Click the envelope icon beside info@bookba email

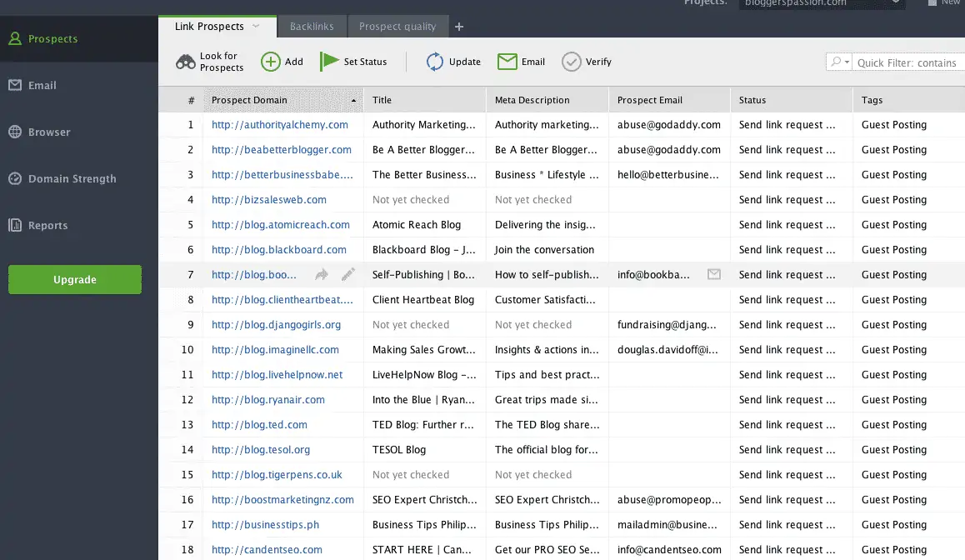[x=713, y=274]
